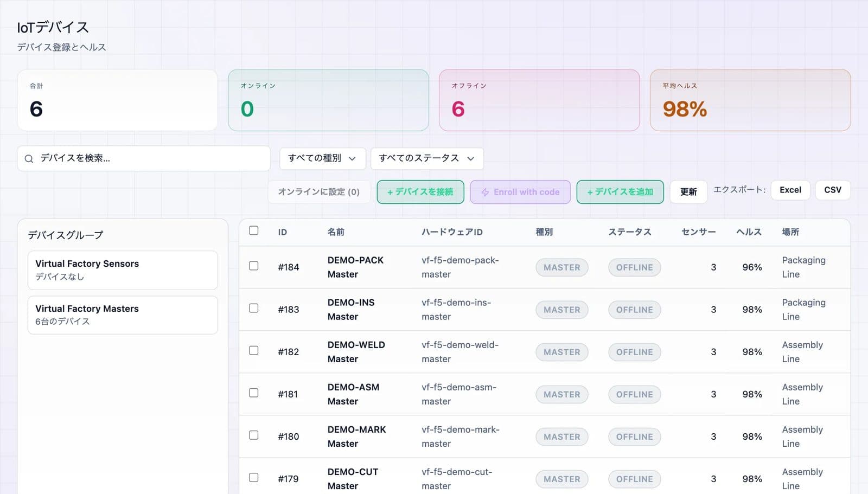Click the 平均ヘルス stat card
Image resolution: width=868 pixels, height=494 pixels.
tap(750, 100)
